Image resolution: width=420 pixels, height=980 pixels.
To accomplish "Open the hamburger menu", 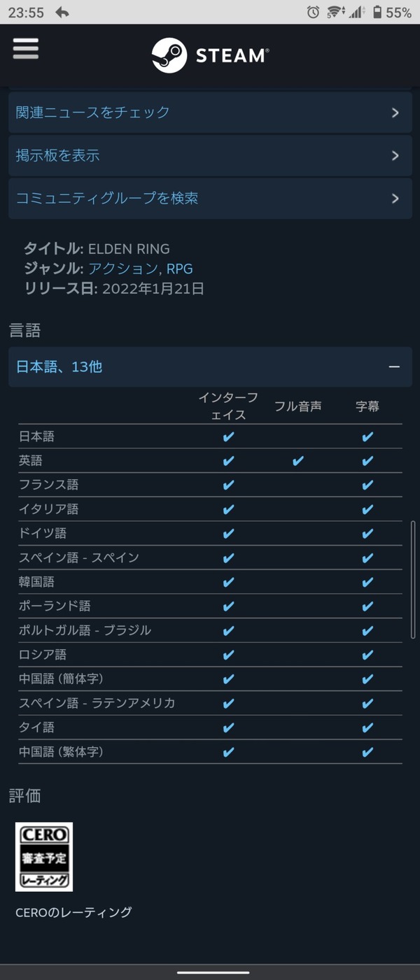I will 26,48.
